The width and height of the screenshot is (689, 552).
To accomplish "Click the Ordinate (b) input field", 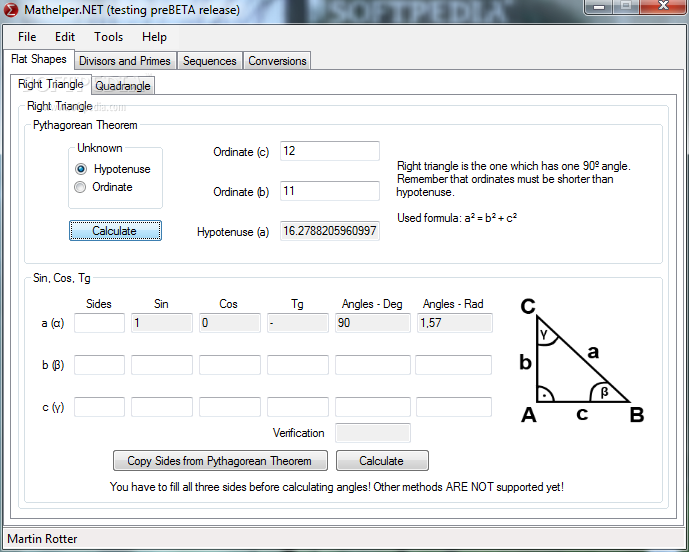I will 330,191.
